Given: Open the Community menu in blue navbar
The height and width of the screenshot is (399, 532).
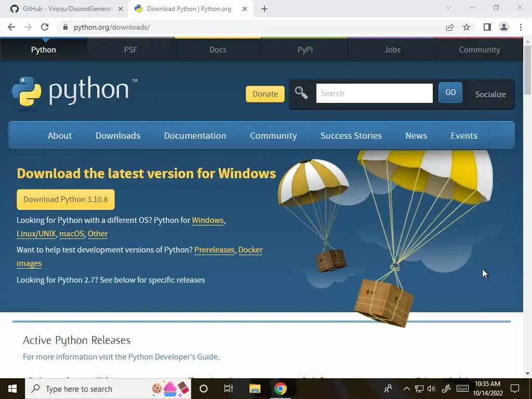Looking at the screenshot, I should [x=273, y=136].
